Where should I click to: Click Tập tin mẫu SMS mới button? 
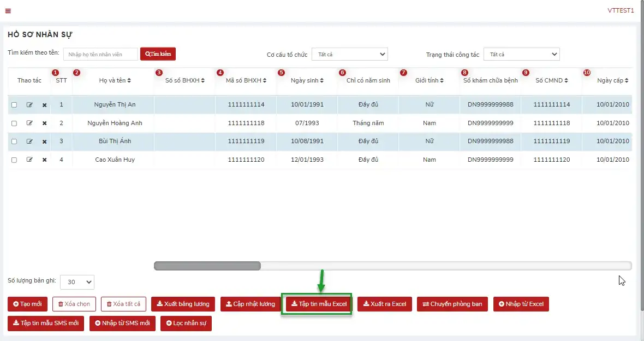46,324
